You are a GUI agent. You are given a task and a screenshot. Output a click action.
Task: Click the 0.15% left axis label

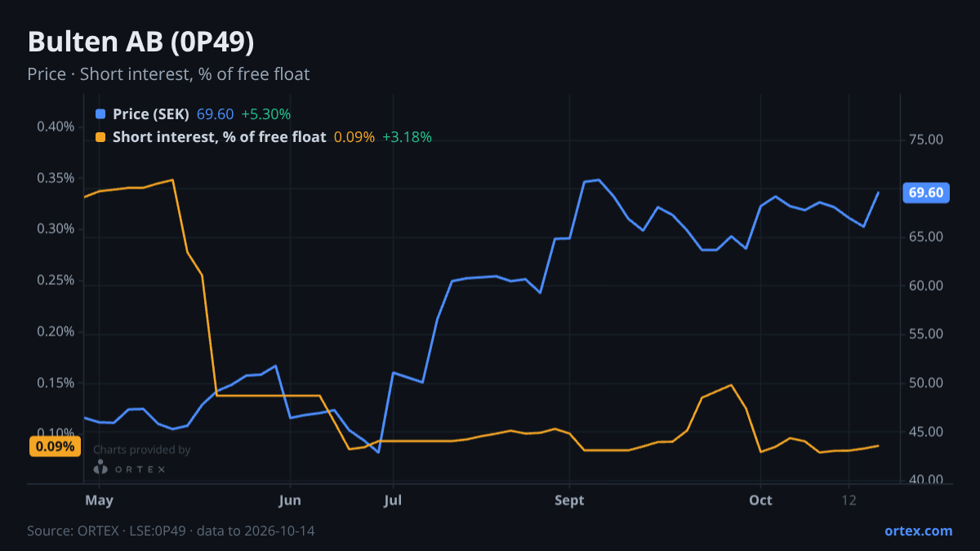[56, 384]
